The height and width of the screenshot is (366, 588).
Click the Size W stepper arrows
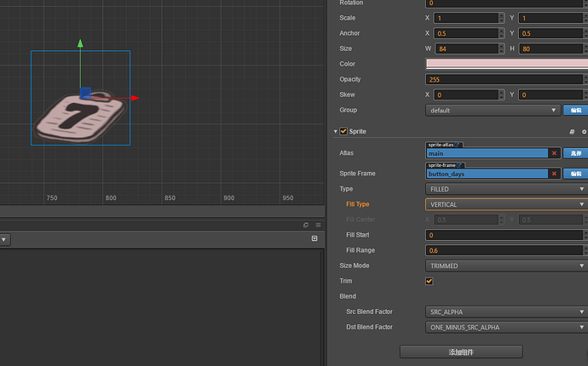[x=501, y=49]
